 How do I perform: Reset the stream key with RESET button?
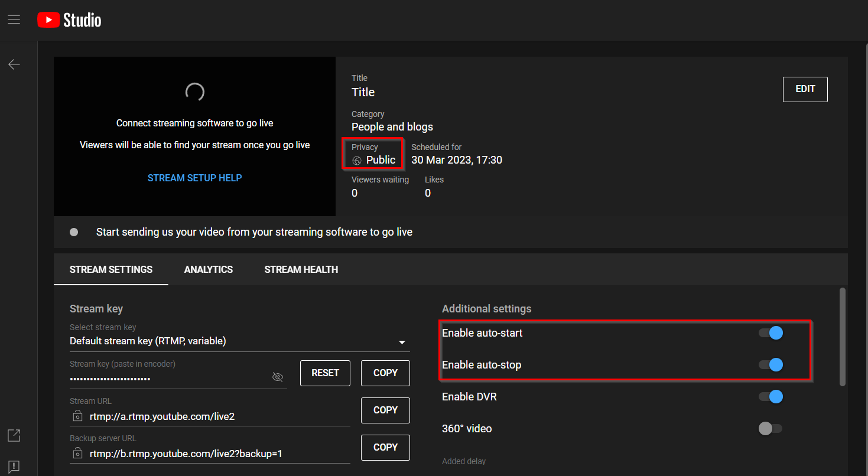click(325, 373)
